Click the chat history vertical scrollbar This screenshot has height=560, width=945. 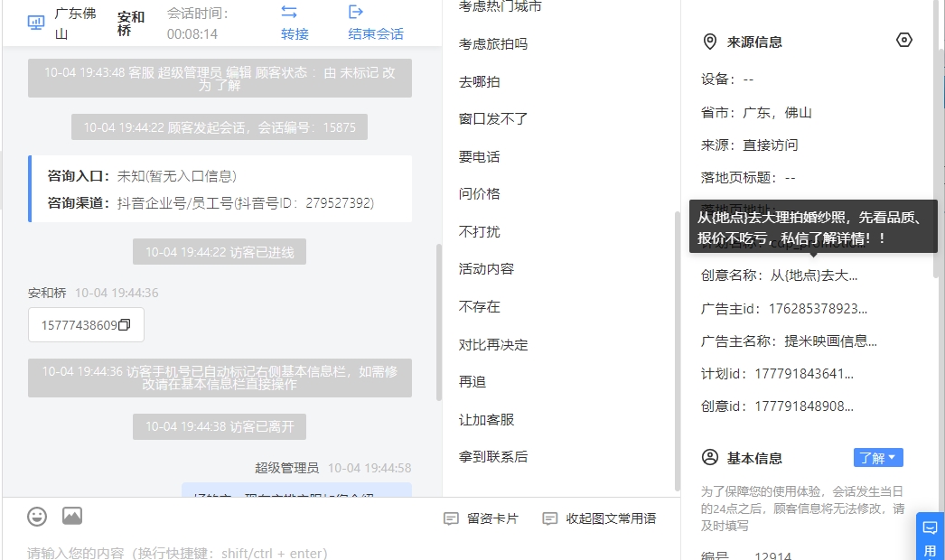[x=439, y=322]
